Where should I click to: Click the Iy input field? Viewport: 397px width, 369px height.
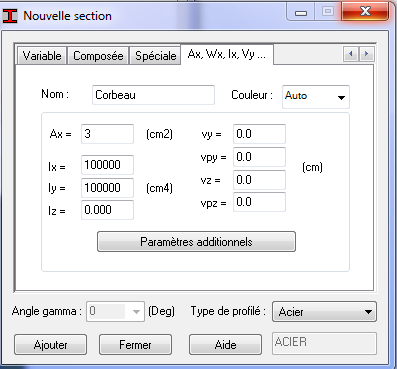click(107, 188)
